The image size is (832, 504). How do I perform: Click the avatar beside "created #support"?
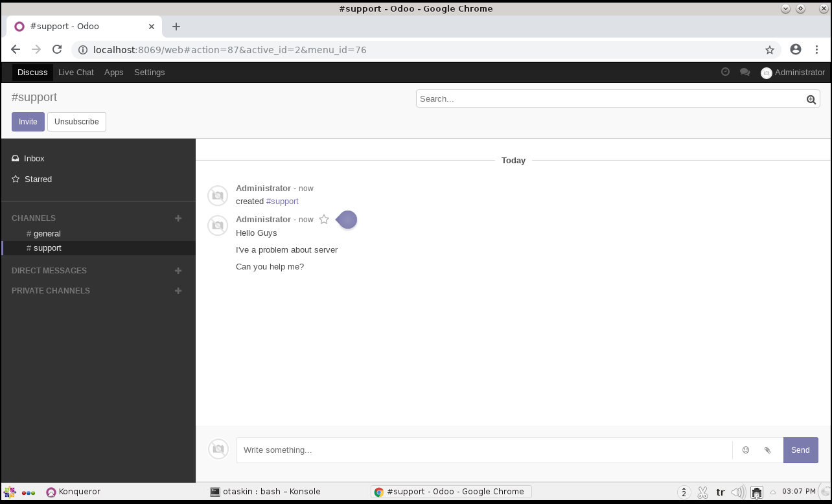pyautogui.click(x=218, y=195)
